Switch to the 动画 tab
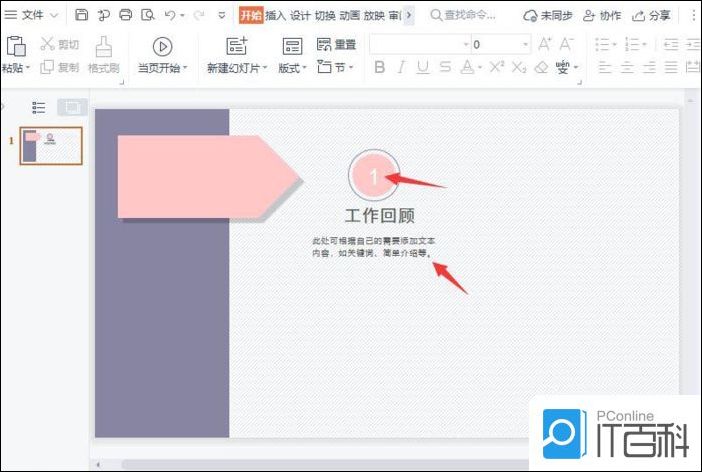Screen dimensions: 702x472 (350, 15)
